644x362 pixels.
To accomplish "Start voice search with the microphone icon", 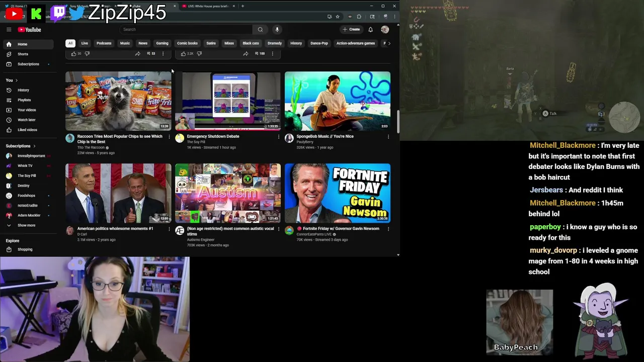I will tap(277, 29).
